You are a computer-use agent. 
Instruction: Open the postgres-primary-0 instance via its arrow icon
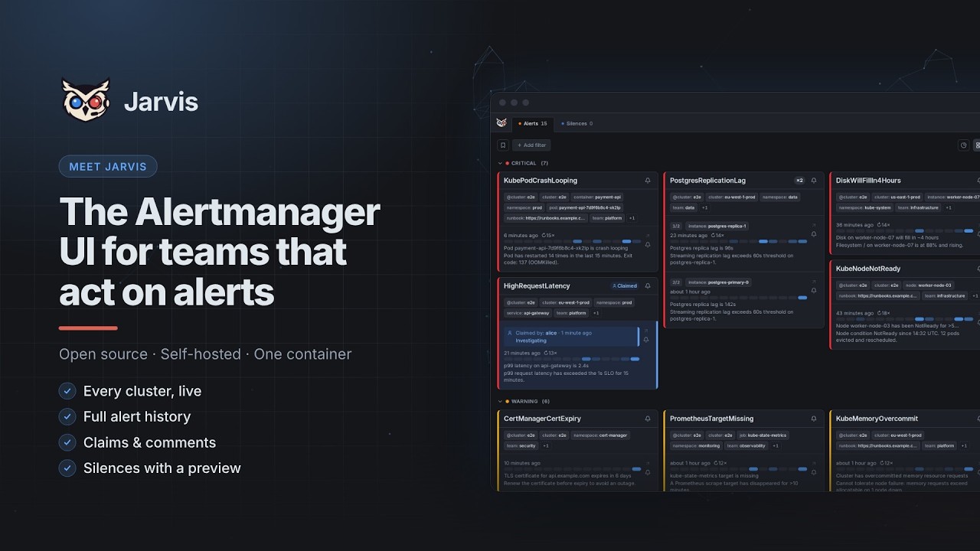pyautogui.click(x=814, y=282)
